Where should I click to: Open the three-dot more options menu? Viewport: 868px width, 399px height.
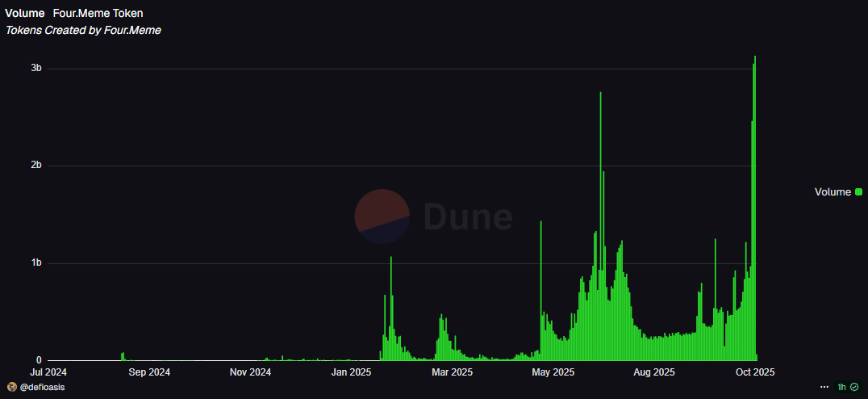[824, 387]
